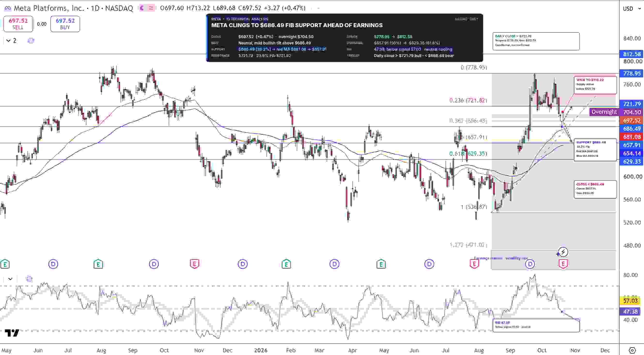Screen dimensions: 644x355
Task: Click the DAILY CLOSE > $721.79 annotation box
Action: (536, 41)
